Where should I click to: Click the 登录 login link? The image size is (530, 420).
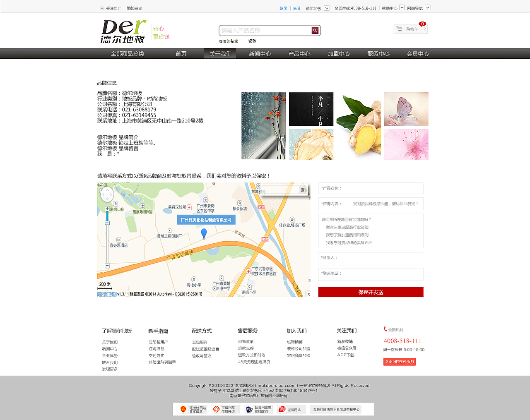(x=283, y=8)
